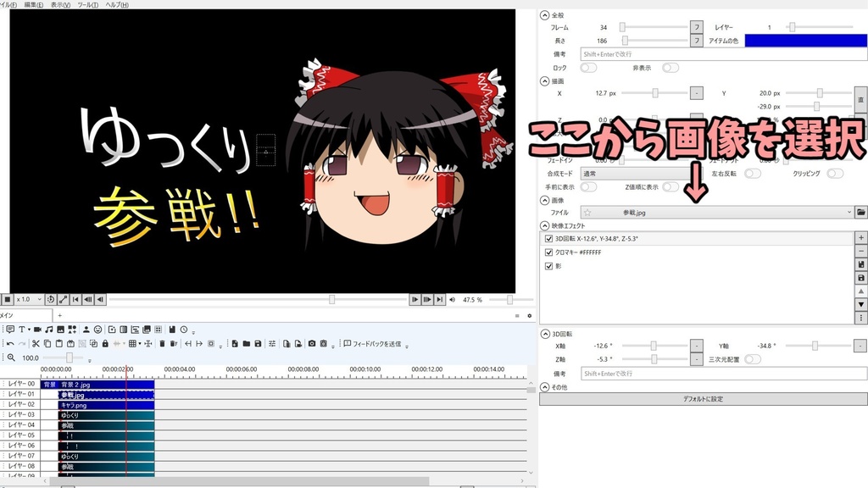Click the 備考 input field under 全般
The height and width of the screenshot is (488, 868).
(x=724, y=54)
